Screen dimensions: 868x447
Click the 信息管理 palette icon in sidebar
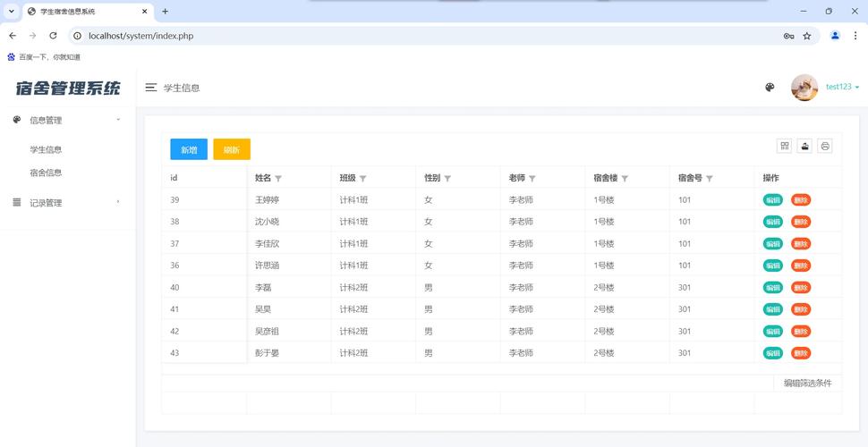(17, 120)
